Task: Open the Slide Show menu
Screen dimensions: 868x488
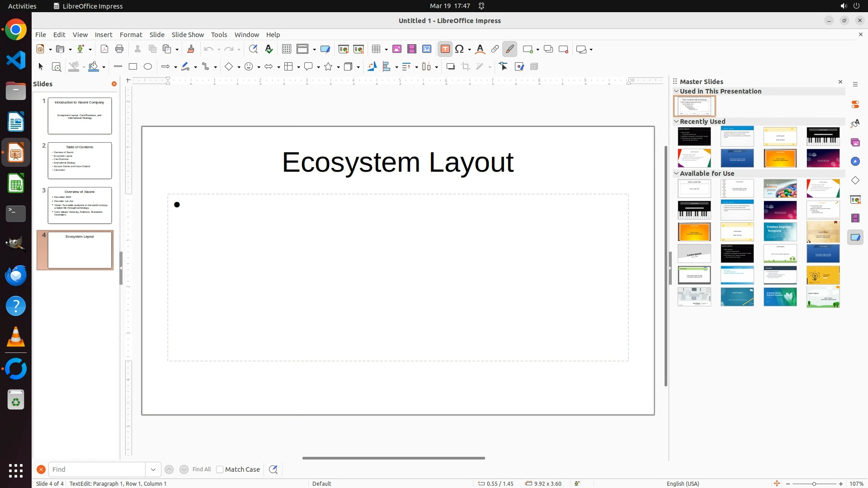Action: pyautogui.click(x=188, y=35)
